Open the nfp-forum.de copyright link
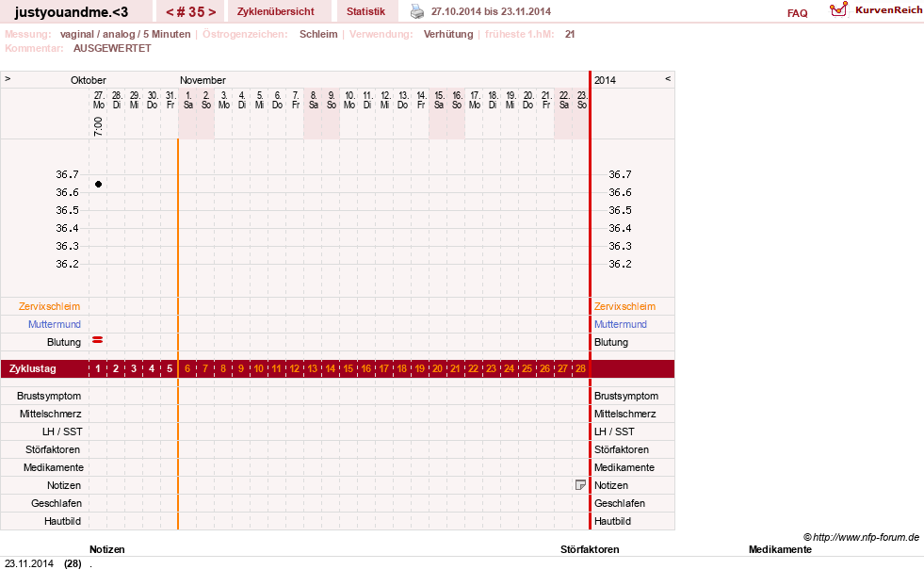 click(861, 537)
